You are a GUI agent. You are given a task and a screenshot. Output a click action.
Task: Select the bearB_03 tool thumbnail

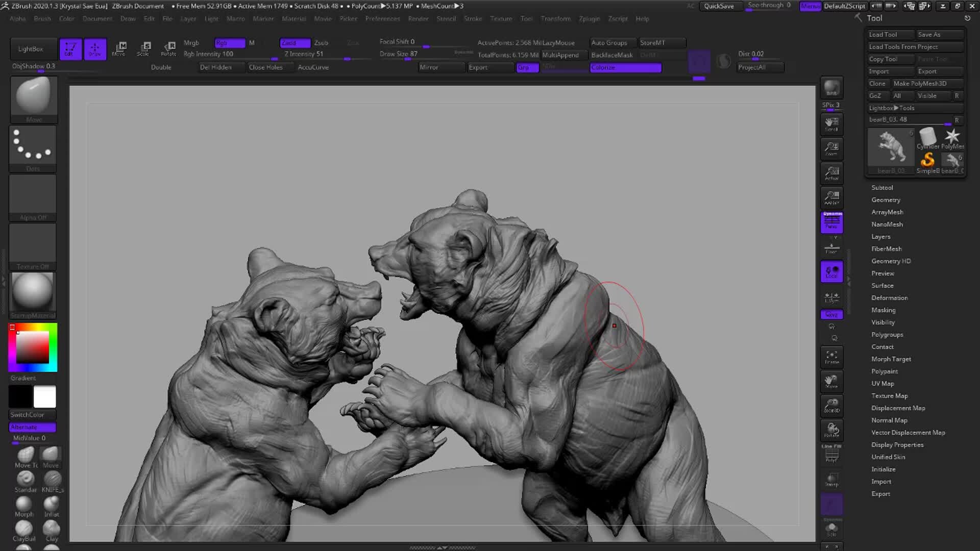tap(891, 148)
